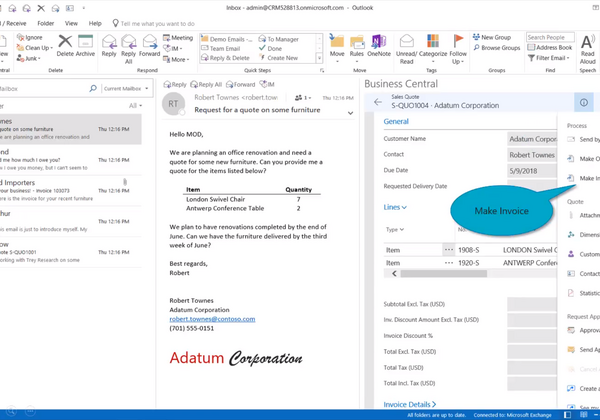This screenshot has width=600, height=420.
Task: Click the Due Date field 5/9/2018
Action: (532, 171)
